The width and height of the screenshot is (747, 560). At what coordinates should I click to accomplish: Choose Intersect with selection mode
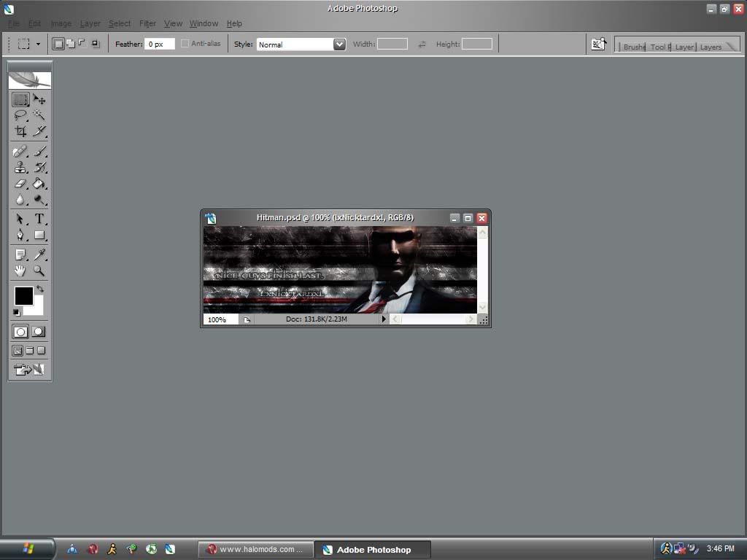(96, 44)
